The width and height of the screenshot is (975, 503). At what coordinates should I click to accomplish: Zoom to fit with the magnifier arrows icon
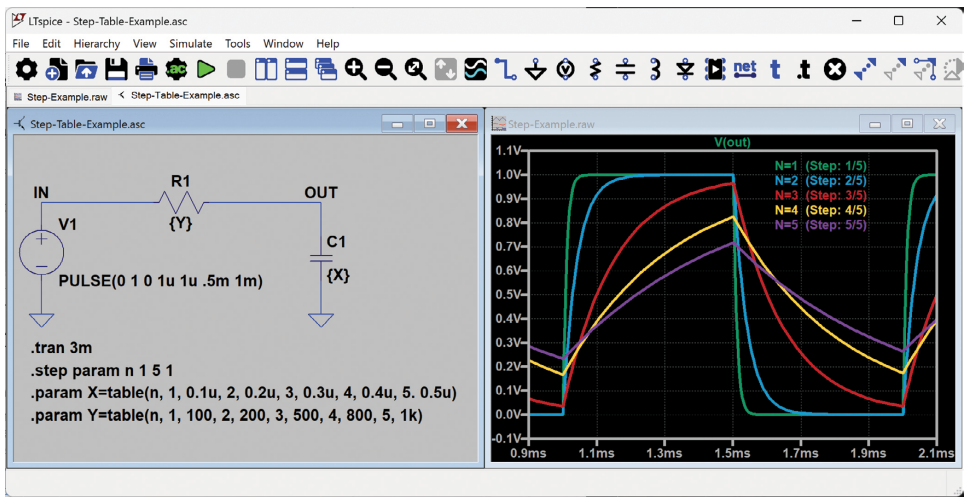(415, 69)
